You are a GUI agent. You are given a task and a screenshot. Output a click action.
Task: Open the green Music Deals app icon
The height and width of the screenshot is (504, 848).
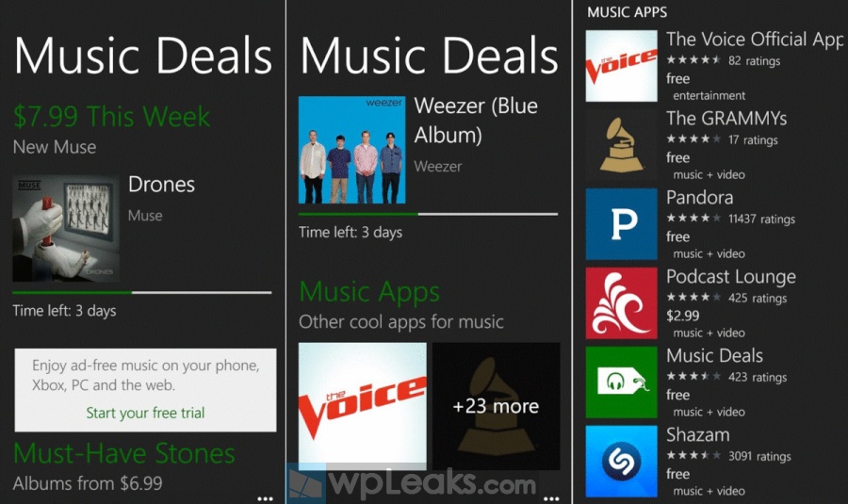coord(622,382)
